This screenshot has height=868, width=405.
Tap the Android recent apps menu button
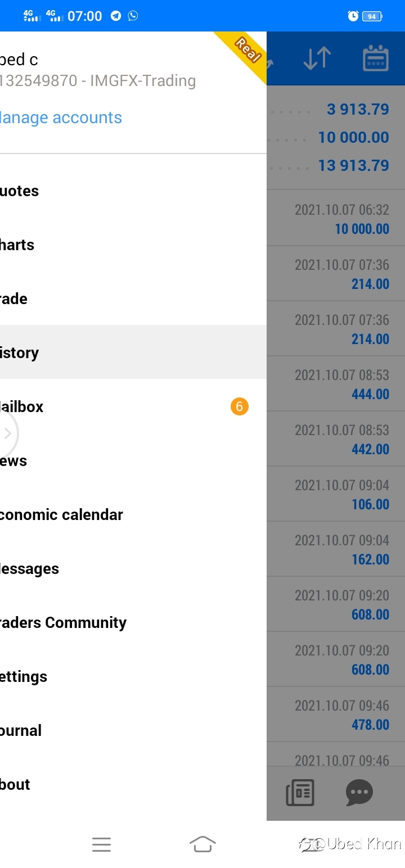pyautogui.click(x=101, y=844)
